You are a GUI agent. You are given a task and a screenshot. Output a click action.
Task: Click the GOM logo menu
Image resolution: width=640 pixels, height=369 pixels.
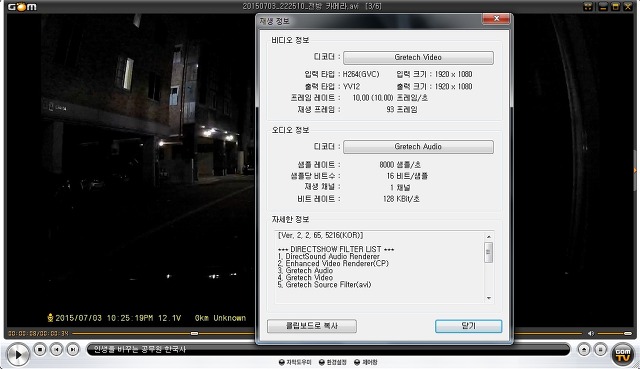(x=22, y=7)
